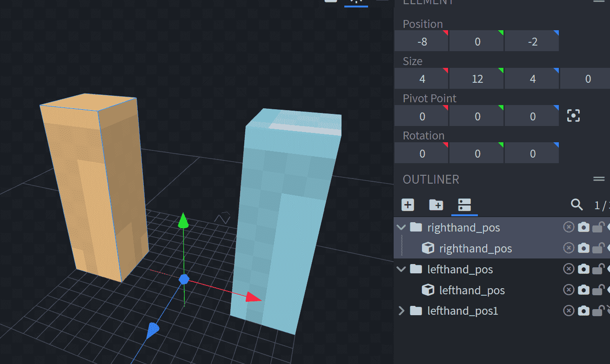Toggle circled-X icon on righthand_pos cube

[569, 248]
